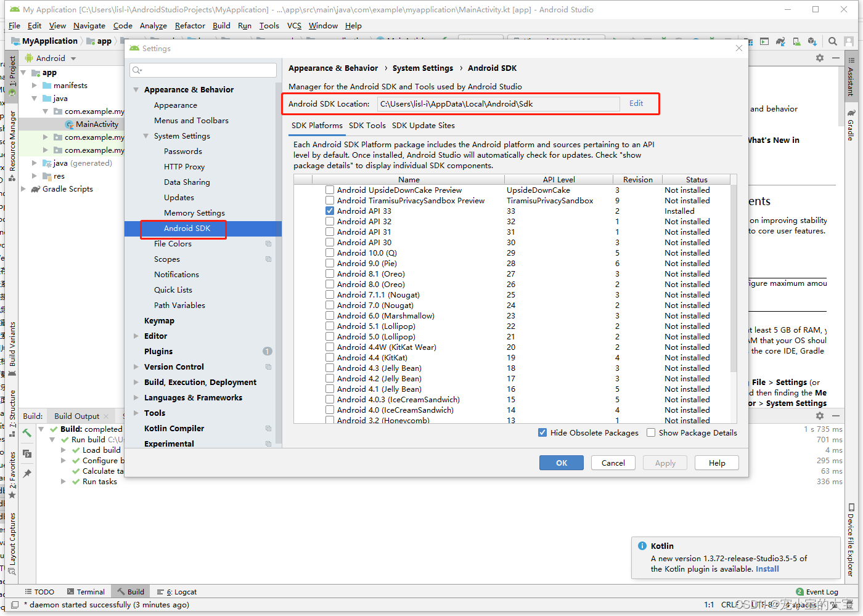
Task: Open the VCS menu
Action: click(294, 26)
